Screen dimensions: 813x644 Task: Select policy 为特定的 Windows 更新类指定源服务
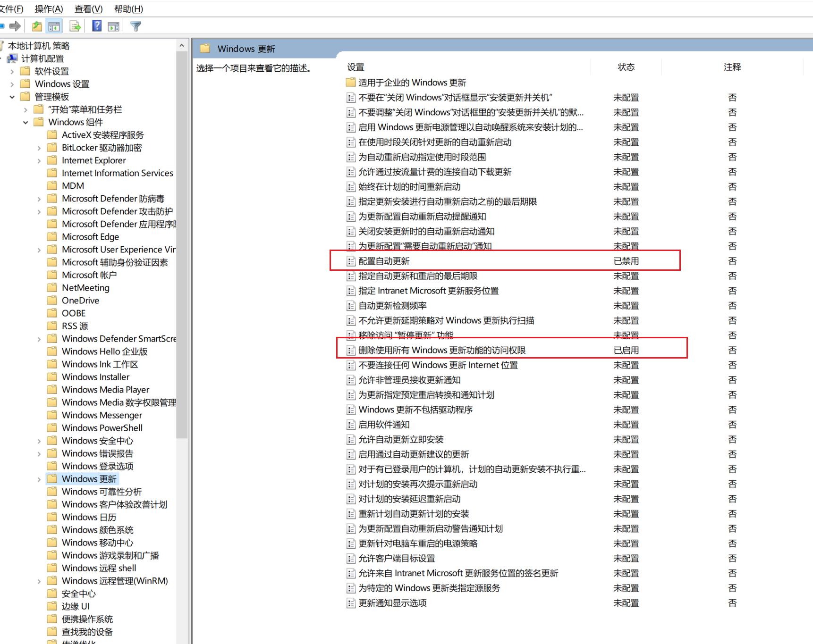[429, 588]
